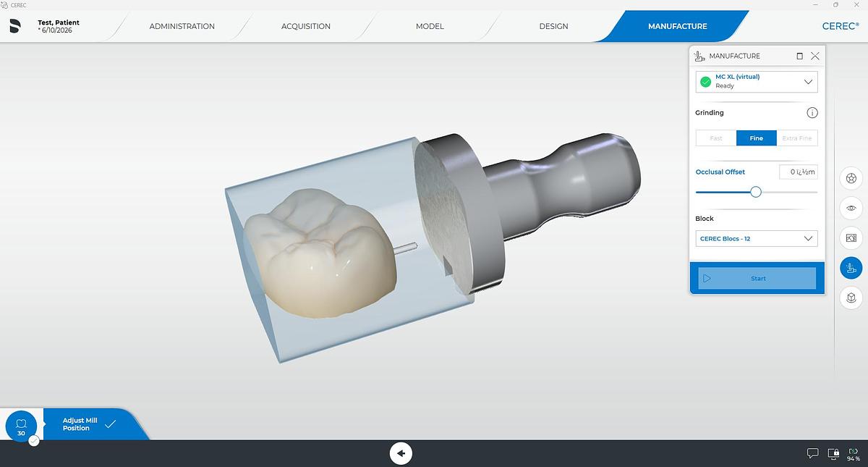
Task: Check the 94 % battery indicator
Action: click(854, 454)
